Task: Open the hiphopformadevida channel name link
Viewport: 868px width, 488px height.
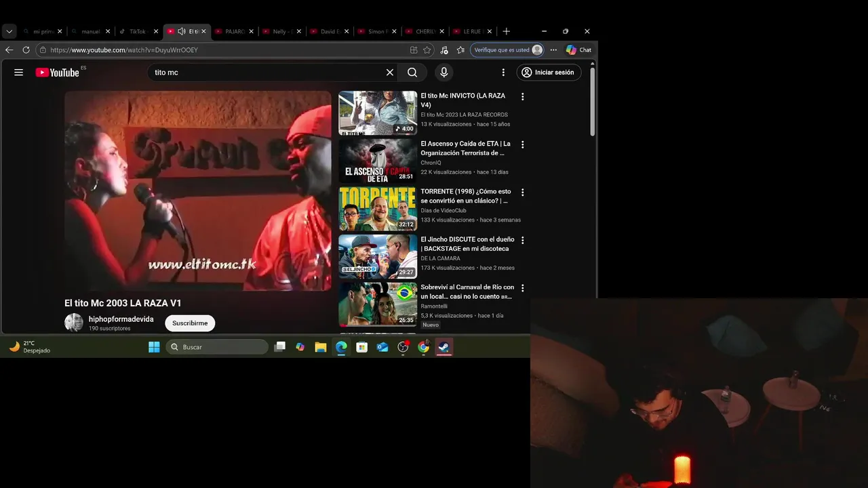Action: [121, 319]
